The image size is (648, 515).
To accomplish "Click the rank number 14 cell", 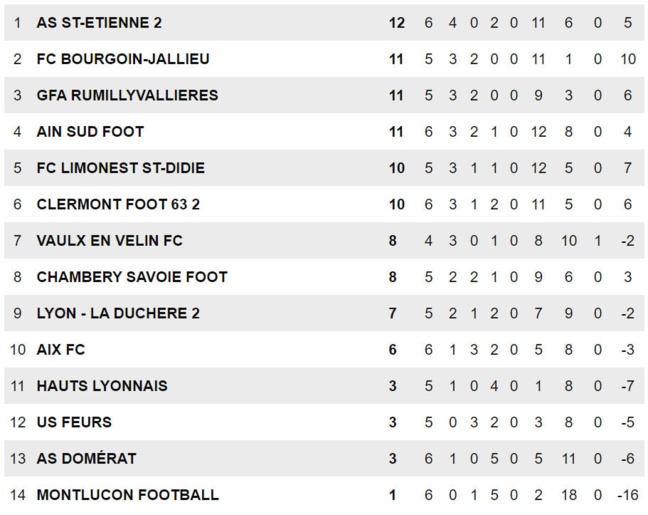I will 18,495.
